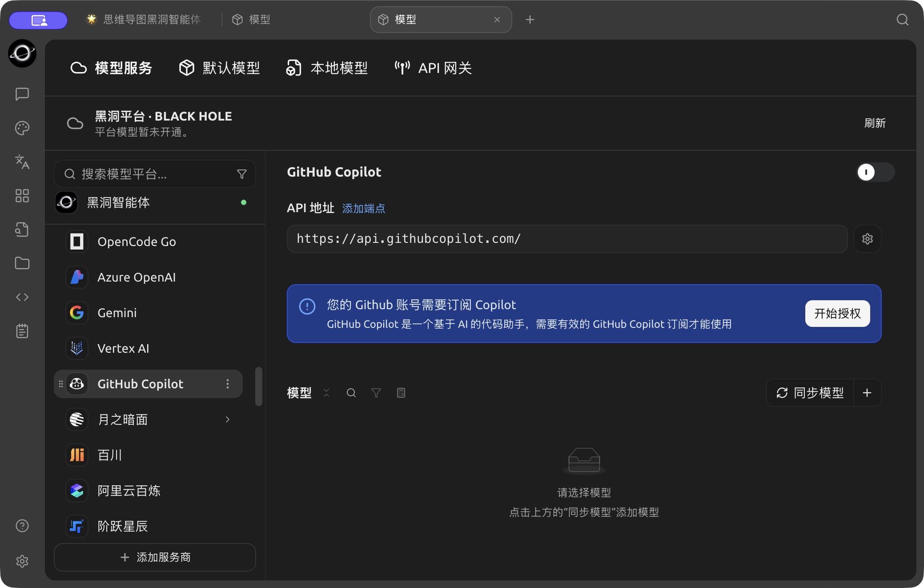Click the 添加端点 link

[x=364, y=208]
